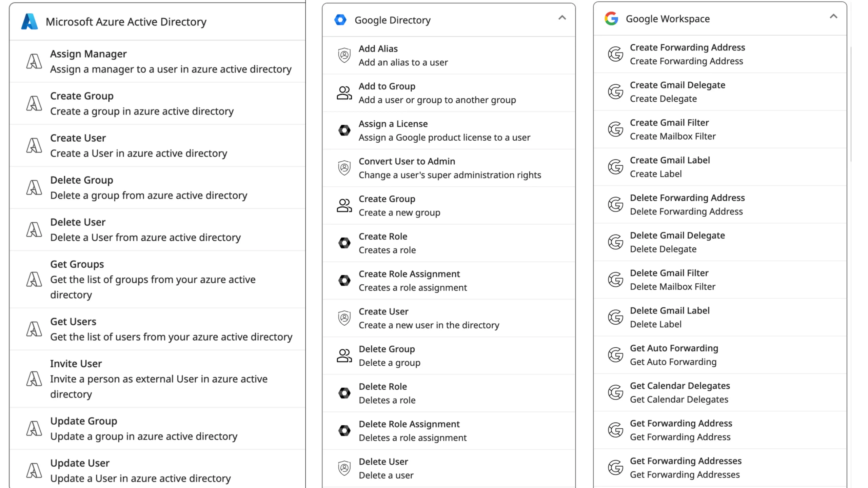Click the people icon for Google Directory Delete Group
The image size is (868, 488).
pos(344,355)
